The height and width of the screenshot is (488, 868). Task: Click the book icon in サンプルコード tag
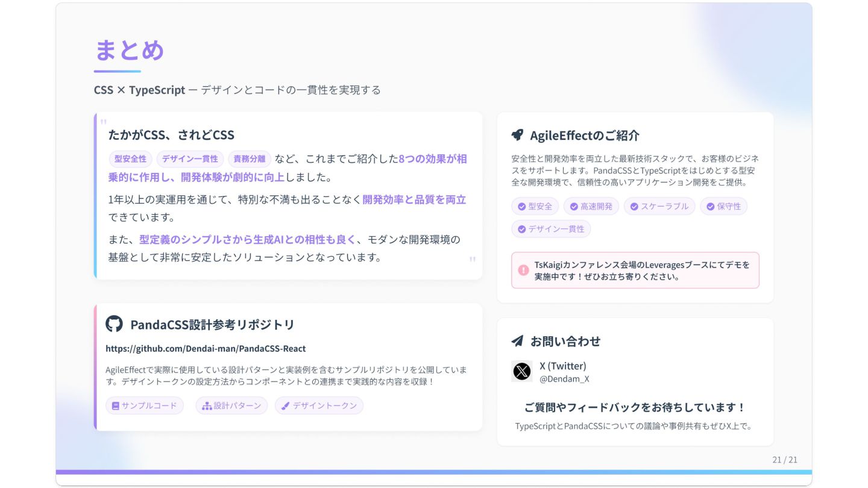point(116,406)
